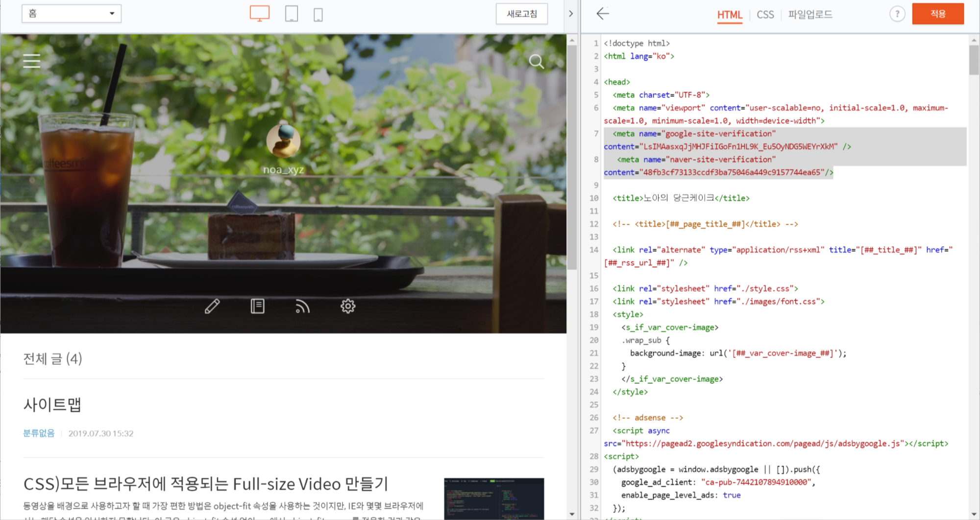
Task: Click the font.css stylesheet link line
Action: point(718,302)
